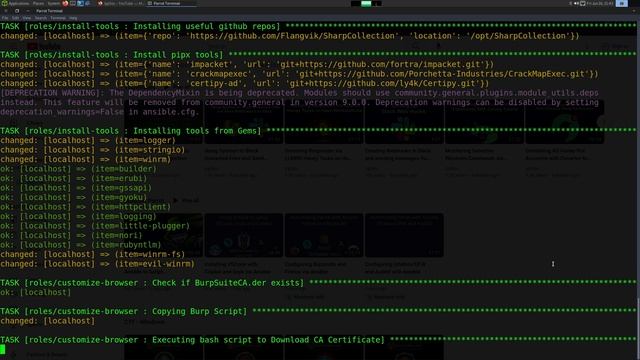Image resolution: width=640 pixels, height=360 pixels.
Task: Open the System menu in the top panel
Action: [53, 3]
